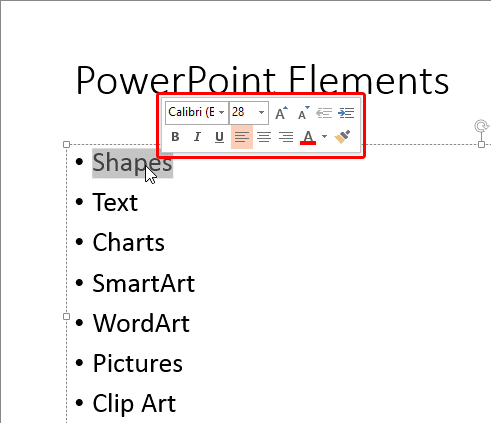Click the bullet item Pictures

click(138, 363)
